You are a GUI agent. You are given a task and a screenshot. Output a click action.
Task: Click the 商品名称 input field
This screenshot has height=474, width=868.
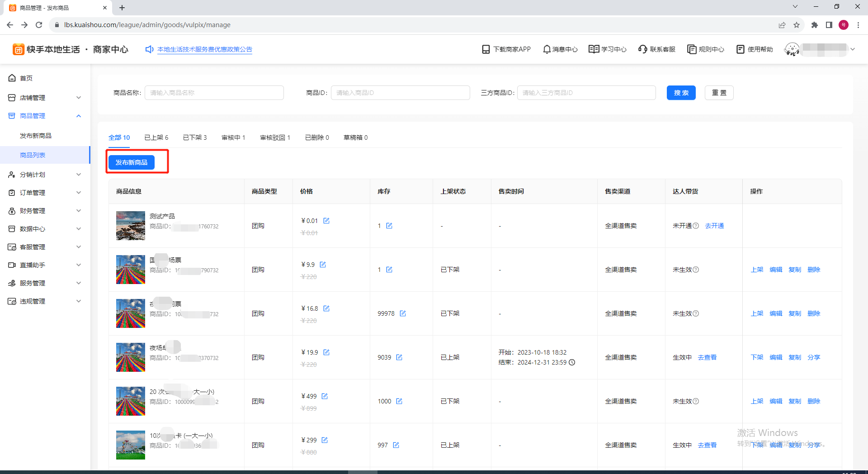click(214, 93)
